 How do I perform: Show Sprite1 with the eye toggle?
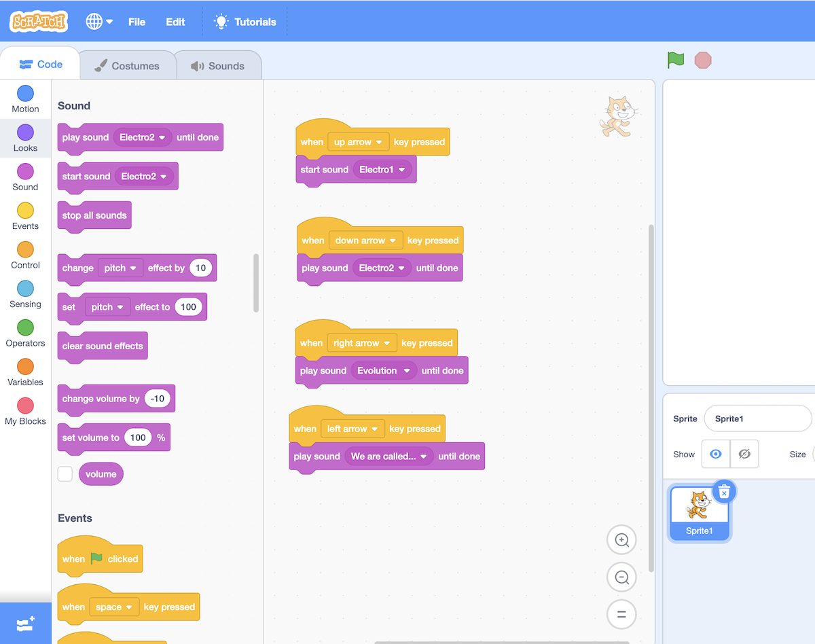point(714,454)
